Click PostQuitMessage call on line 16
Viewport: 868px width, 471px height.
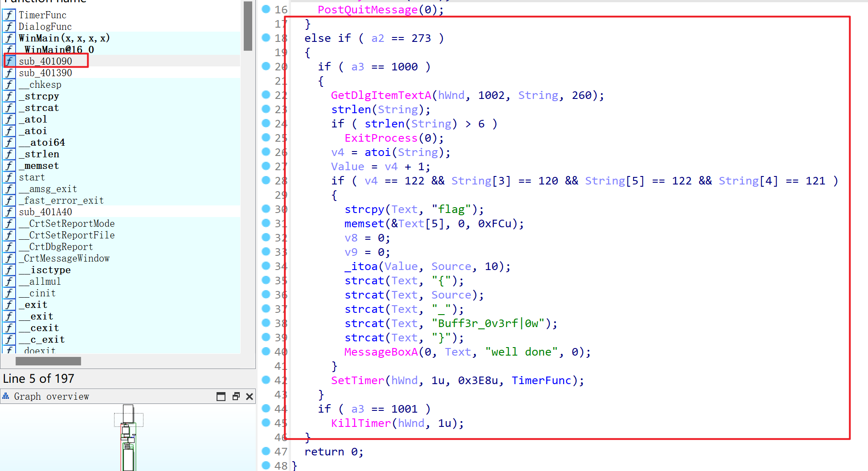click(x=368, y=10)
